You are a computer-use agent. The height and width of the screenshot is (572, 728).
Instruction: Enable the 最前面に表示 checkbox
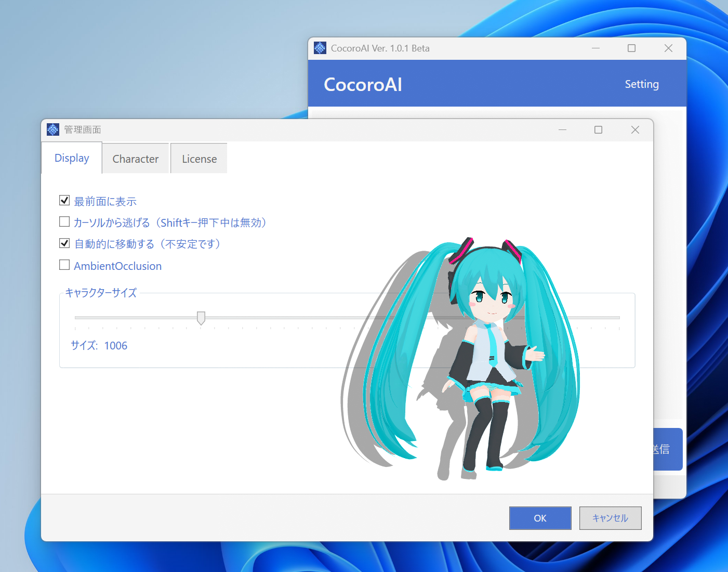64,200
